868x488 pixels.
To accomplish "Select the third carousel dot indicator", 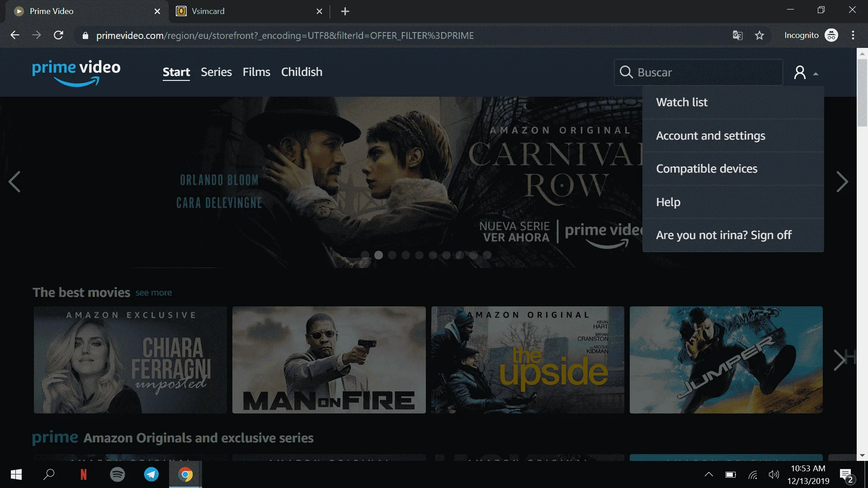I will 392,255.
